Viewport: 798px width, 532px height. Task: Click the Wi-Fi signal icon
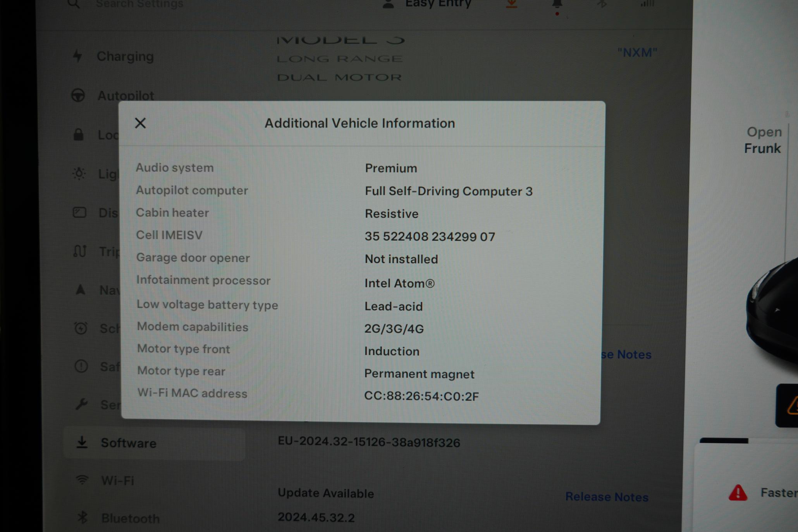82,480
